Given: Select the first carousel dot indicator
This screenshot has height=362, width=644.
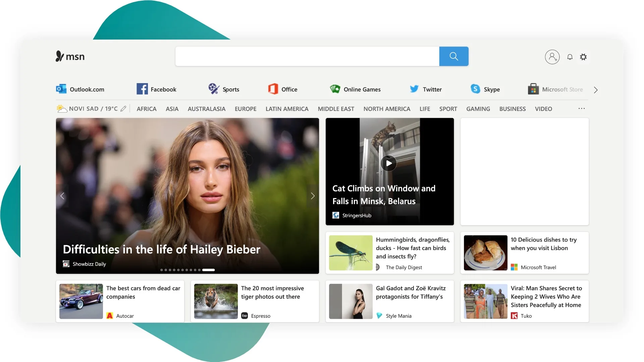Looking at the screenshot, I should (162, 270).
